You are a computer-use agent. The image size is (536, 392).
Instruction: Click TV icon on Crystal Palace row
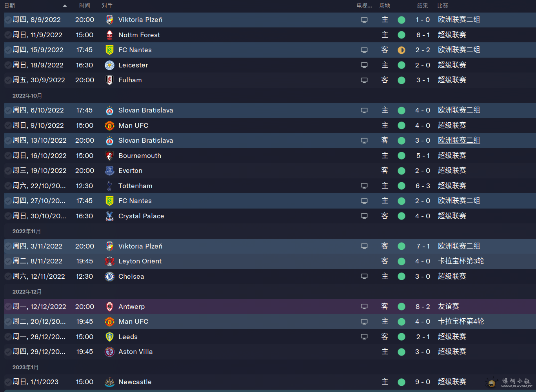(x=364, y=216)
